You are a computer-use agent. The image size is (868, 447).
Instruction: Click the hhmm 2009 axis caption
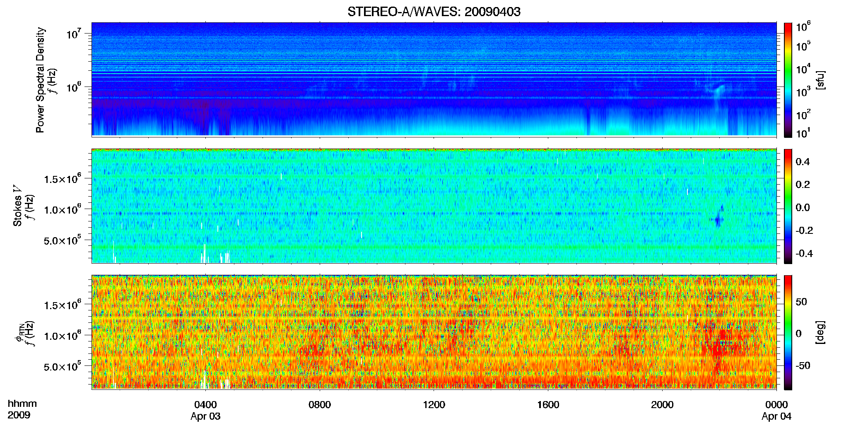tap(22, 409)
